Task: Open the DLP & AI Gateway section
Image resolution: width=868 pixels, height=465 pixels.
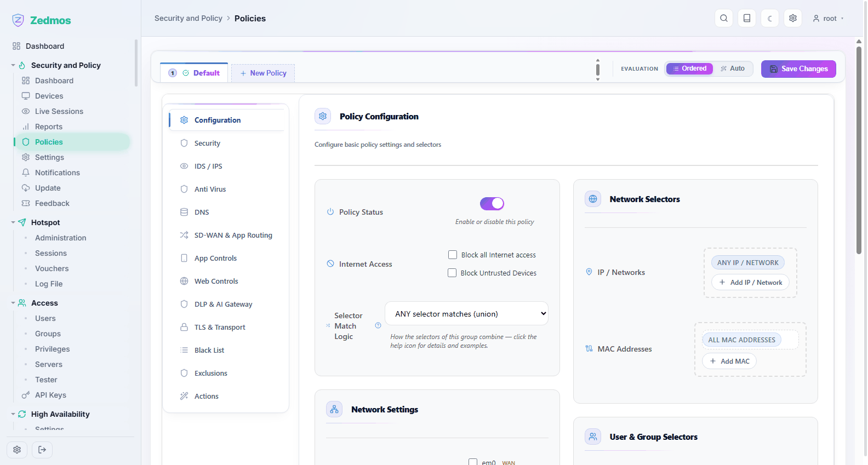Action: [x=226, y=304]
